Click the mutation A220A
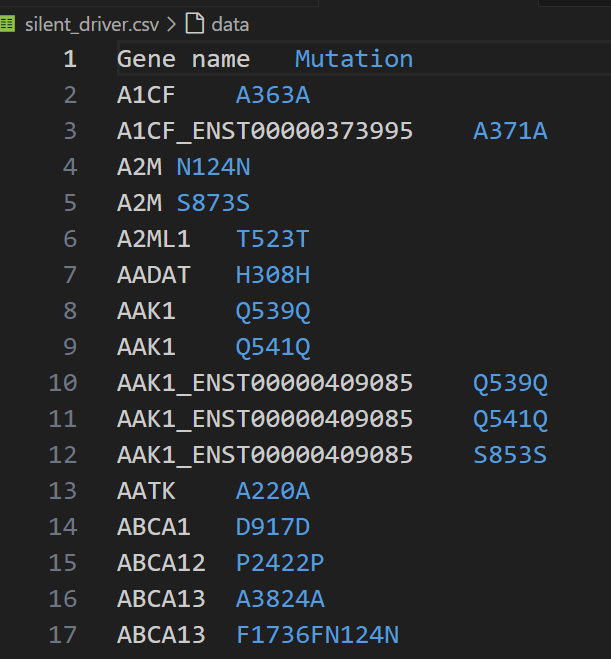 (273, 491)
